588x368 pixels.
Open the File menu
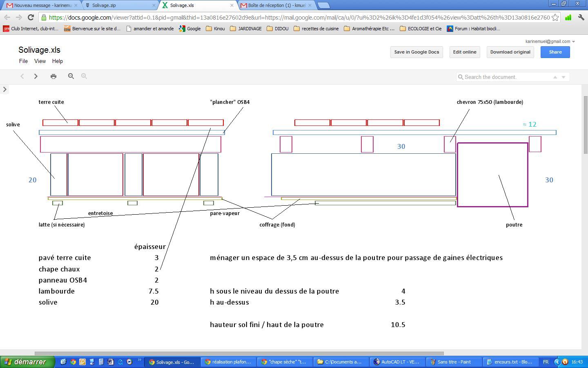coord(23,61)
